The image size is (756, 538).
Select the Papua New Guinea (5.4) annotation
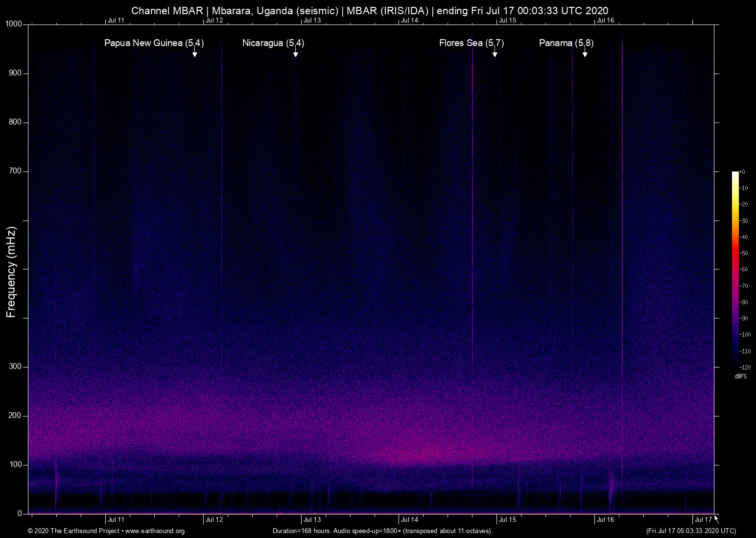coord(154,43)
